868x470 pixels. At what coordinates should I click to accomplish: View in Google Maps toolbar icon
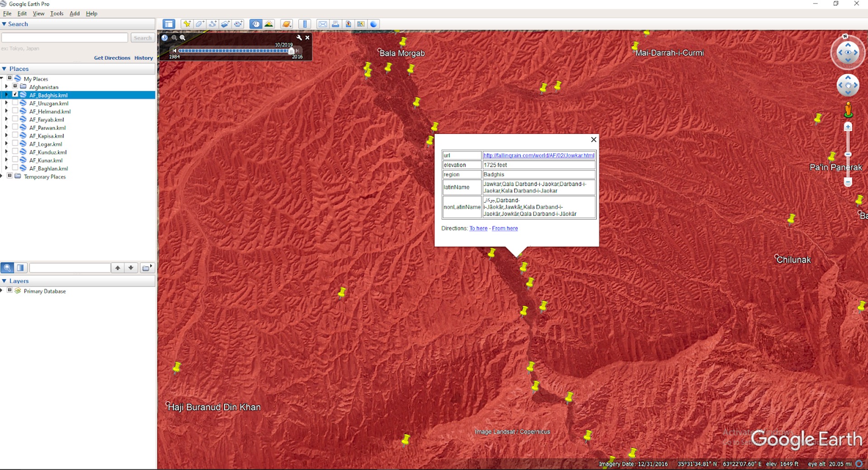pyautogui.click(x=361, y=24)
